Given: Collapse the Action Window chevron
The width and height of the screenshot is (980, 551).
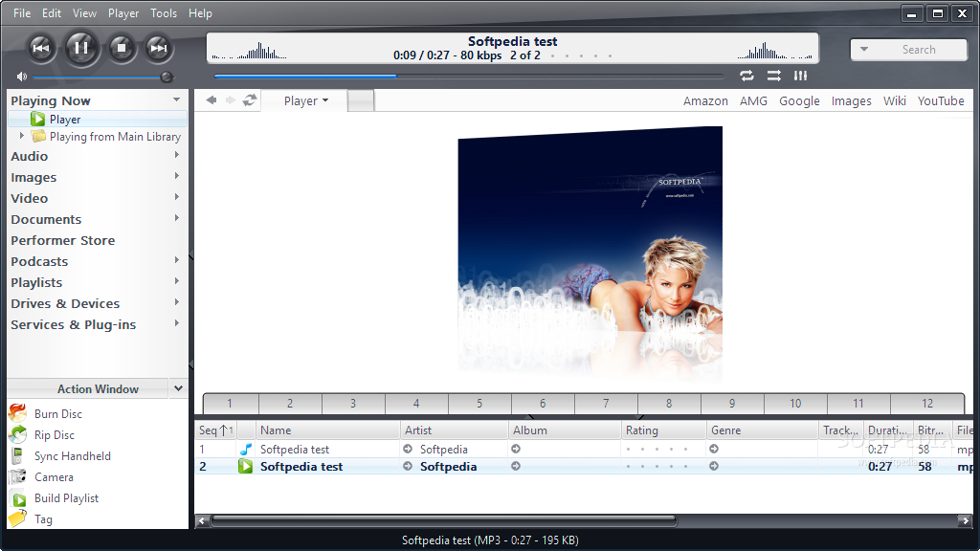Looking at the screenshot, I should tap(178, 388).
